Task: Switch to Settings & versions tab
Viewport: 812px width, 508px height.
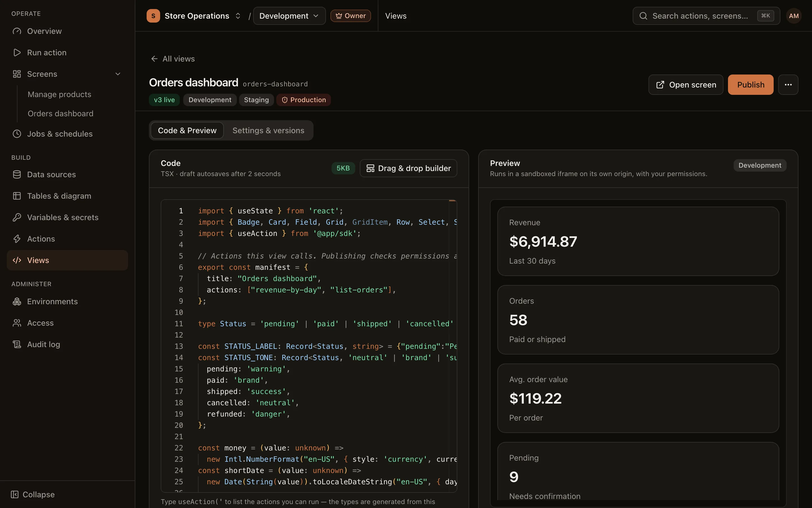Action: click(268, 130)
